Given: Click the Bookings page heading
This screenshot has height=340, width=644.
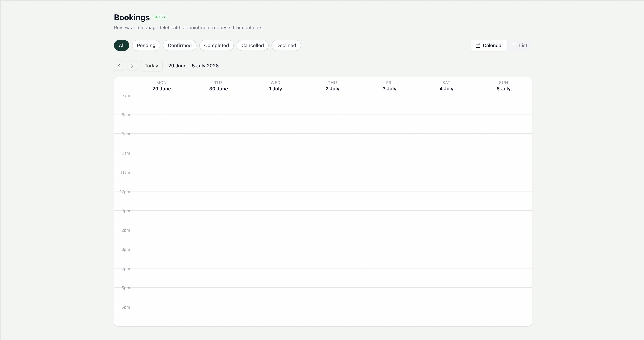Looking at the screenshot, I should tap(132, 18).
